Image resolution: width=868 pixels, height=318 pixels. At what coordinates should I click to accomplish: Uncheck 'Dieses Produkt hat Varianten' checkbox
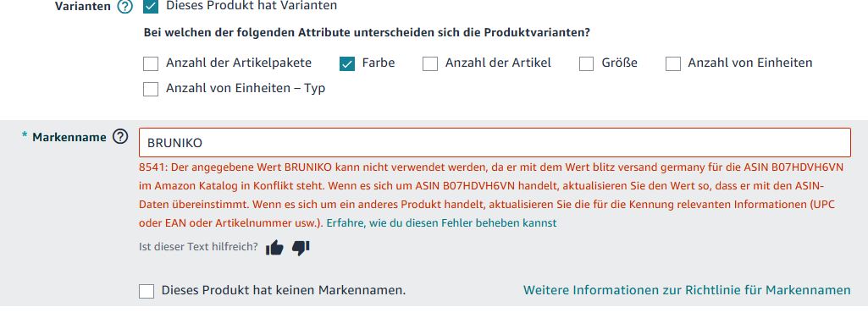151,6
